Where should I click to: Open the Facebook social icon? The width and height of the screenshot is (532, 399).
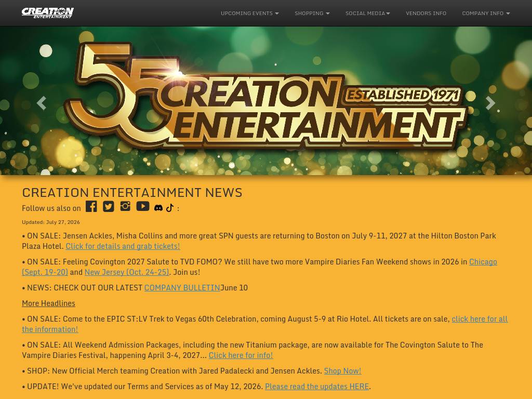pyautogui.click(x=91, y=206)
